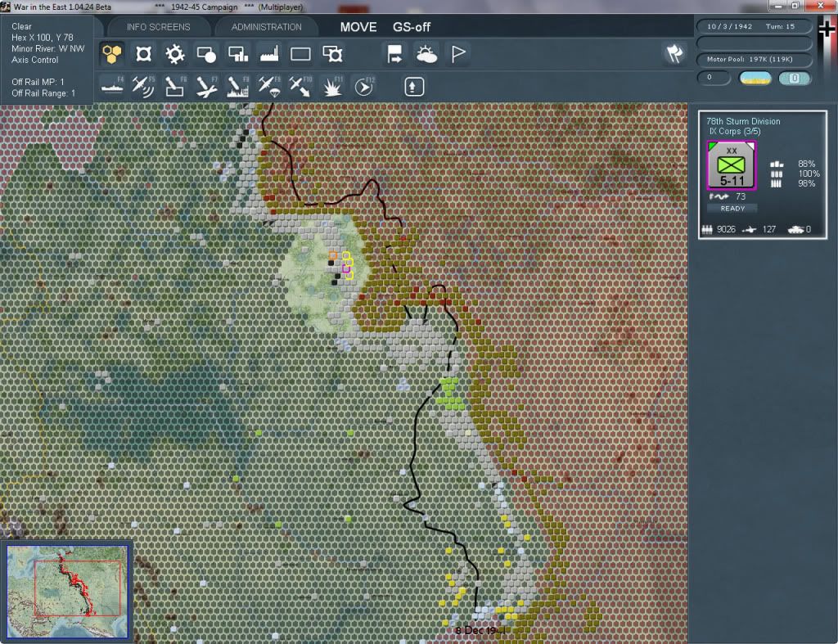Viewport: 838px width, 644px height.
Task: Select the F8 bomb city mode
Action: tap(238, 87)
